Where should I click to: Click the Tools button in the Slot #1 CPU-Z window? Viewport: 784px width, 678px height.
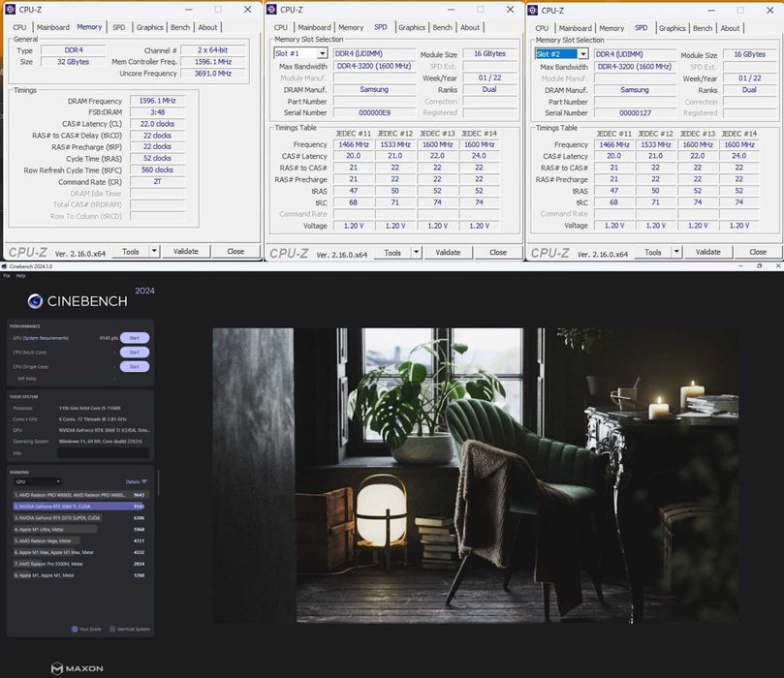point(392,253)
